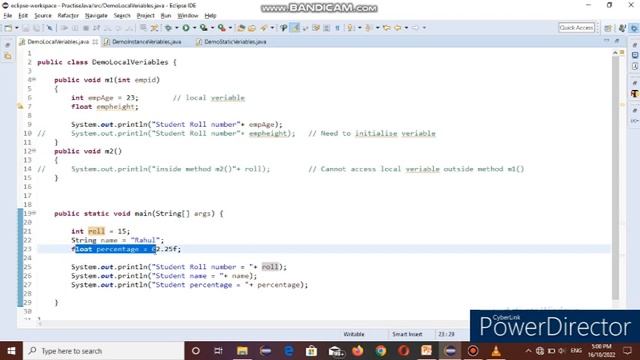Open the Coverage dropdown arrow
The height and width of the screenshot is (360, 640).
[212, 28]
